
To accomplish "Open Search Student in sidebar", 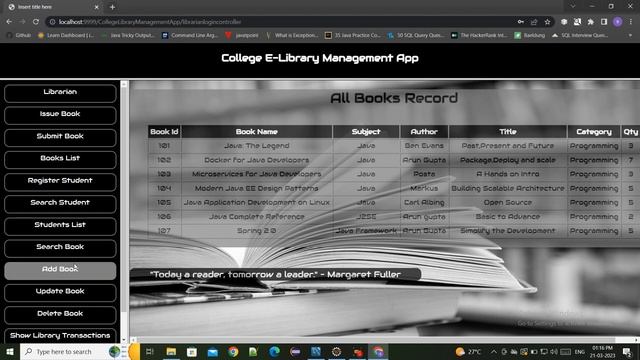I will (60, 204).
